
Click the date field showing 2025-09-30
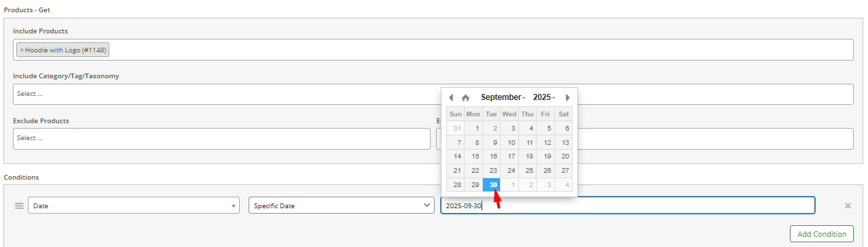[x=628, y=205]
